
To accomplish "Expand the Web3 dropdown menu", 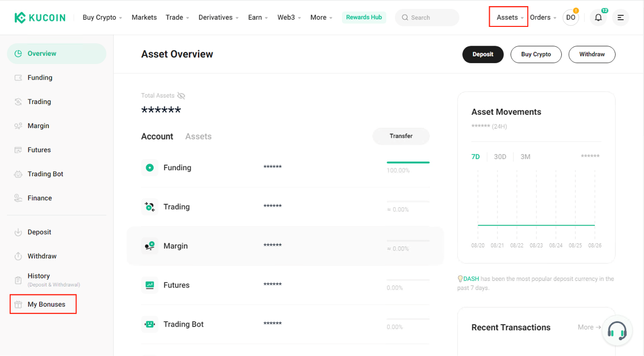I will 289,17.
